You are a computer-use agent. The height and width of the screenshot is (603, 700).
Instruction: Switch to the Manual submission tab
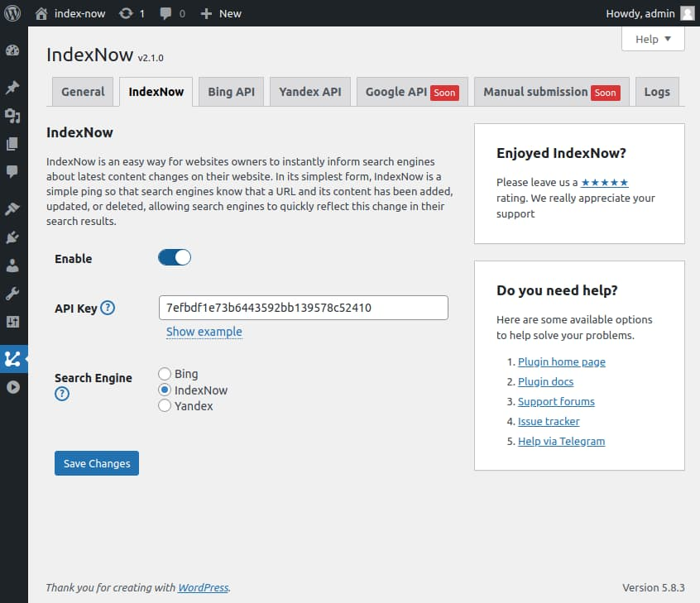pos(552,92)
